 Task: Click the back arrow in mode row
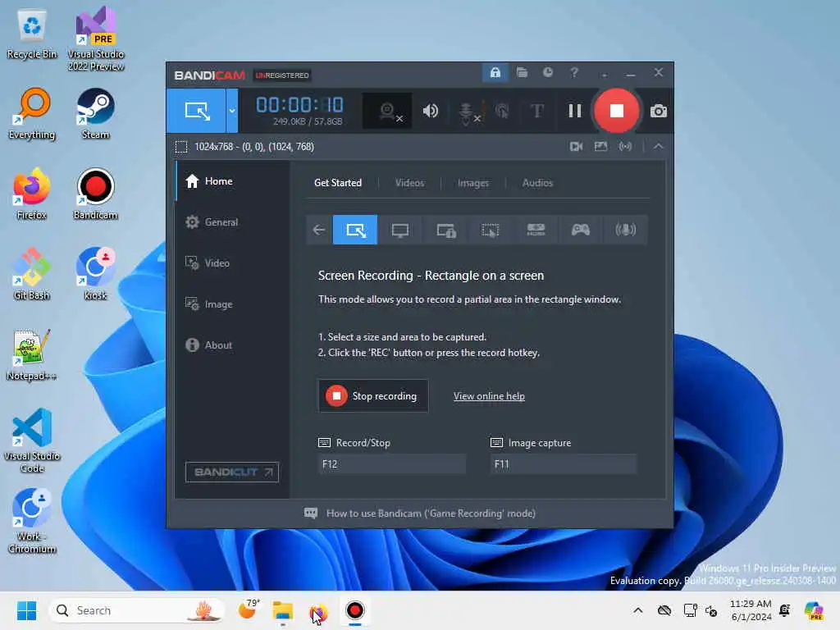click(319, 230)
